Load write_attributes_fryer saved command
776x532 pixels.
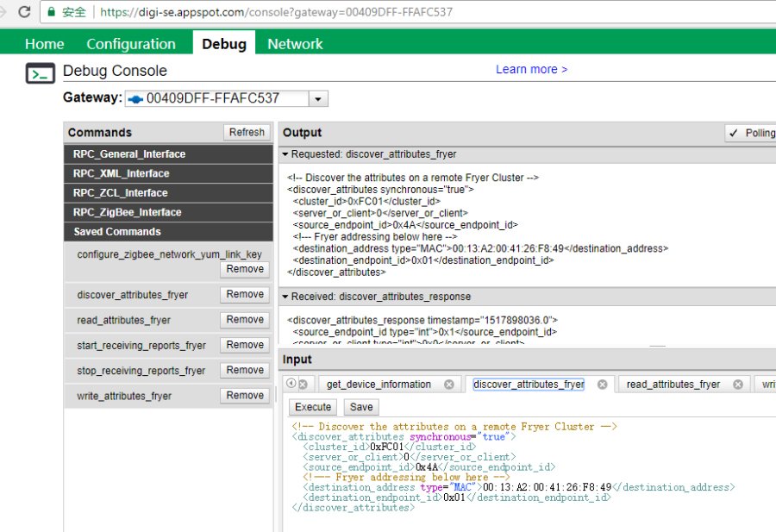[x=123, y=396]
